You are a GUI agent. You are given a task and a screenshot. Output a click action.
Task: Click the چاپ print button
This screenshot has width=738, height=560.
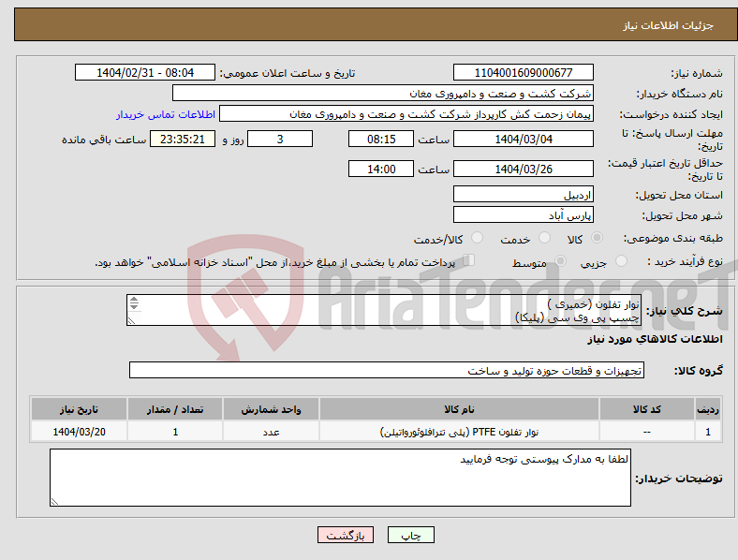(x=411, y=535)
